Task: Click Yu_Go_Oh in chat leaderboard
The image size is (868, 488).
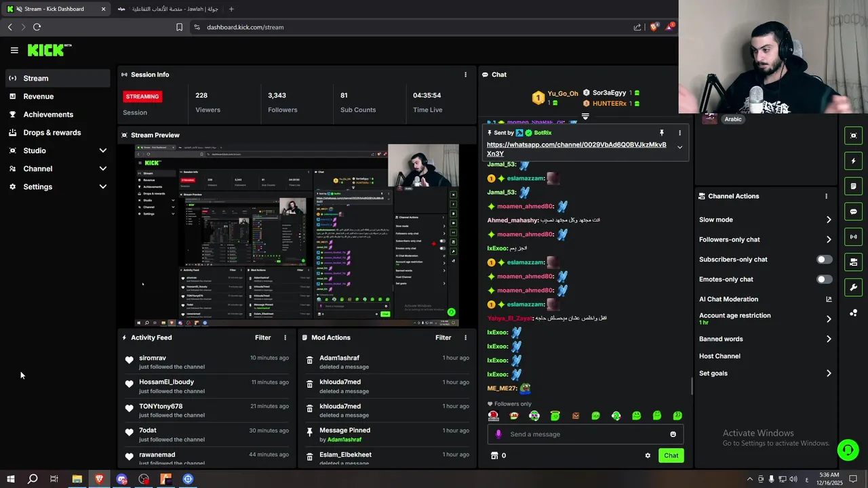Action: pyautogui.click(x=563, y=94)
